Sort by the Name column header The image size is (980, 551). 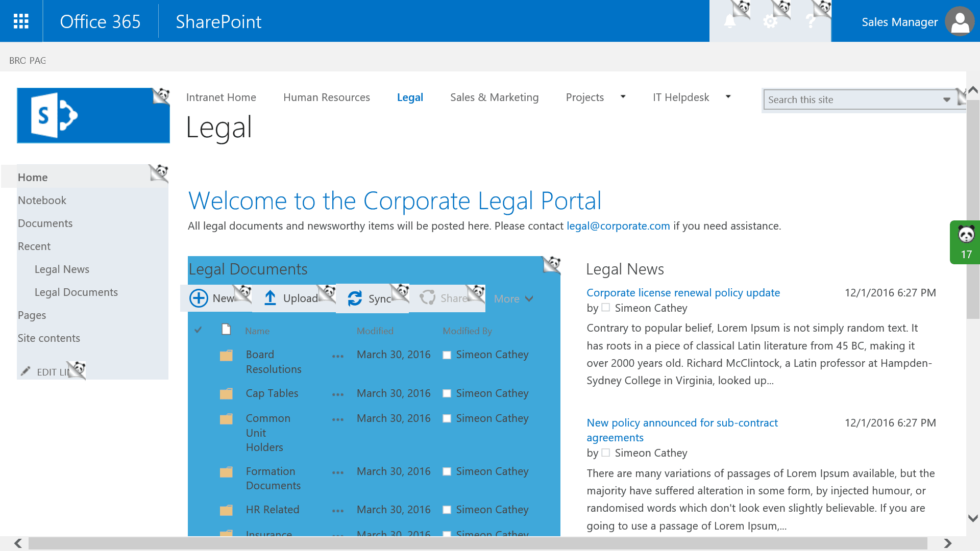(x=257, y=331)
